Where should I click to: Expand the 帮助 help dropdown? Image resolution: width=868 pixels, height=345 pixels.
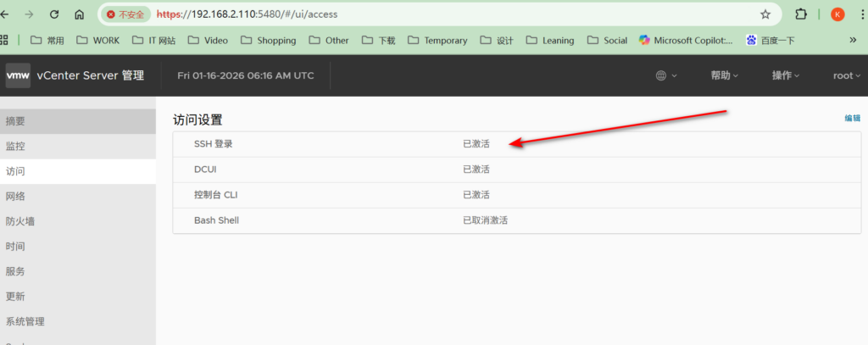(724, 75)
